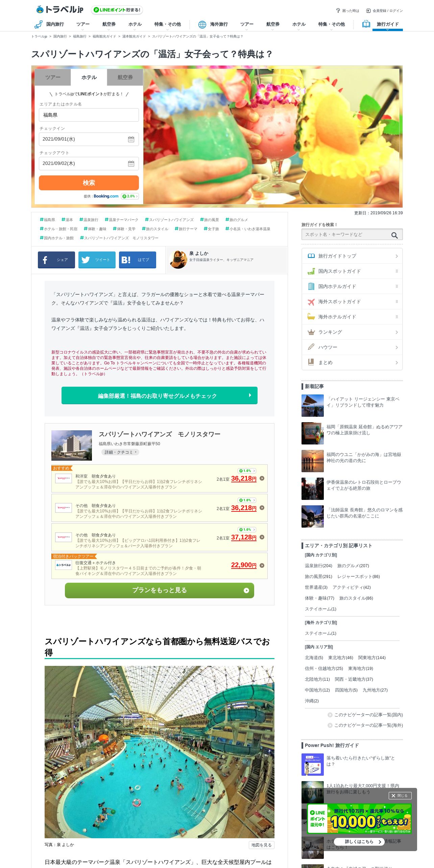This screenshot has width=434, height=868.
Task: Bookmark with はてブ button
Action: (138, 260)
